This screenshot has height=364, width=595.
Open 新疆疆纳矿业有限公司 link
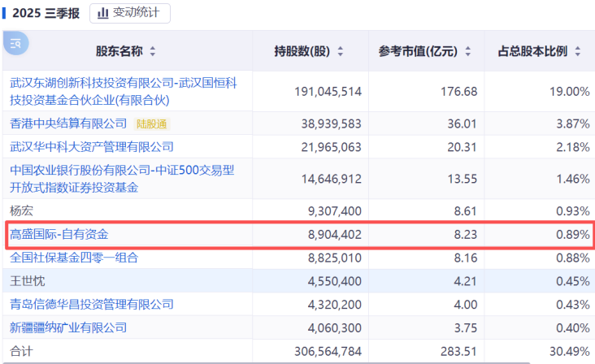tap(68, 327)
